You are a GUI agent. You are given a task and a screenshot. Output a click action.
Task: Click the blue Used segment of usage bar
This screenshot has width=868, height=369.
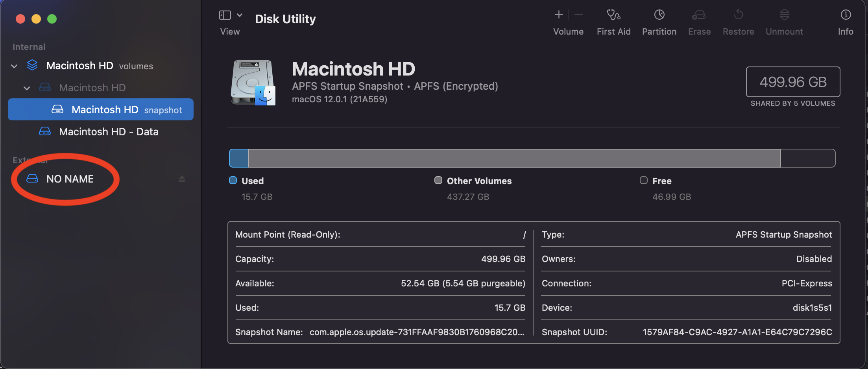pos(238,158)
